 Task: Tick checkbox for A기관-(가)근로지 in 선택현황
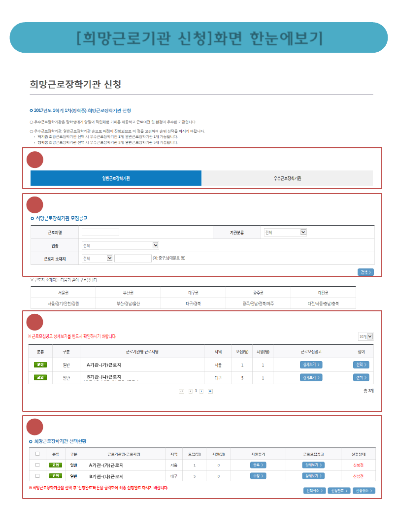pos(37,465)
